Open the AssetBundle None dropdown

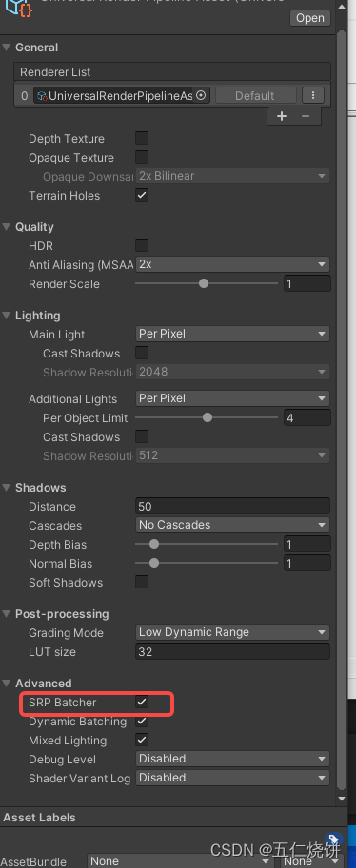[181, 860]
